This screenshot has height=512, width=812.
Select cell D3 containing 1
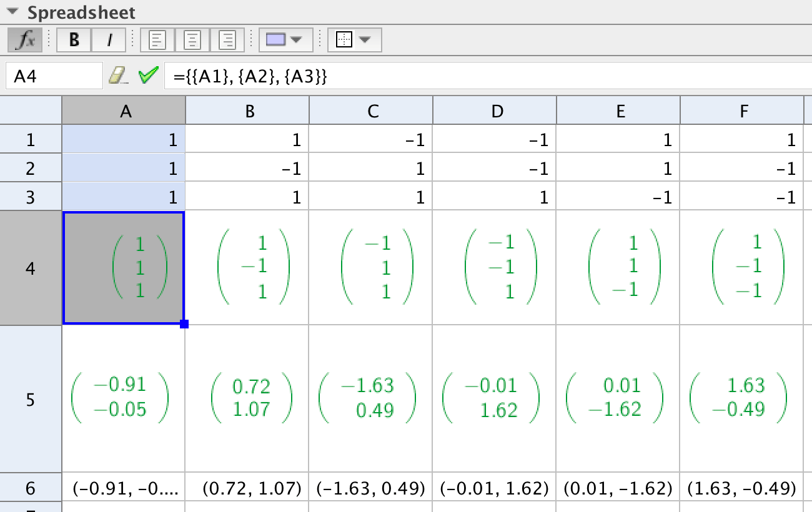click(495, 197)
